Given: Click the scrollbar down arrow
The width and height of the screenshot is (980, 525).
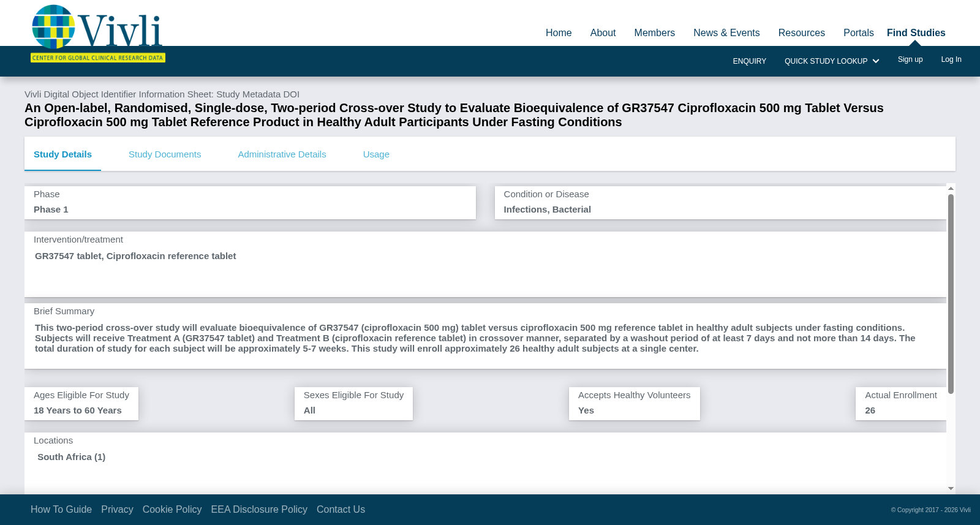Looking at the screenshot, I should (951, 489).
